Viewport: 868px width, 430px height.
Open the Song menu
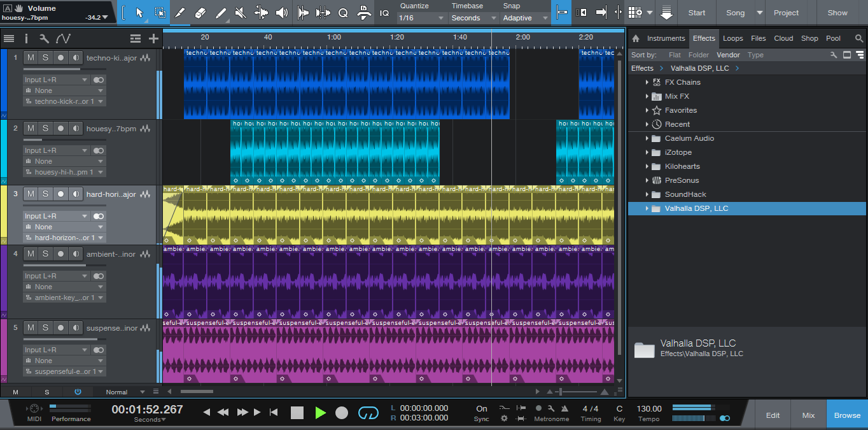(x=738, y=12)
